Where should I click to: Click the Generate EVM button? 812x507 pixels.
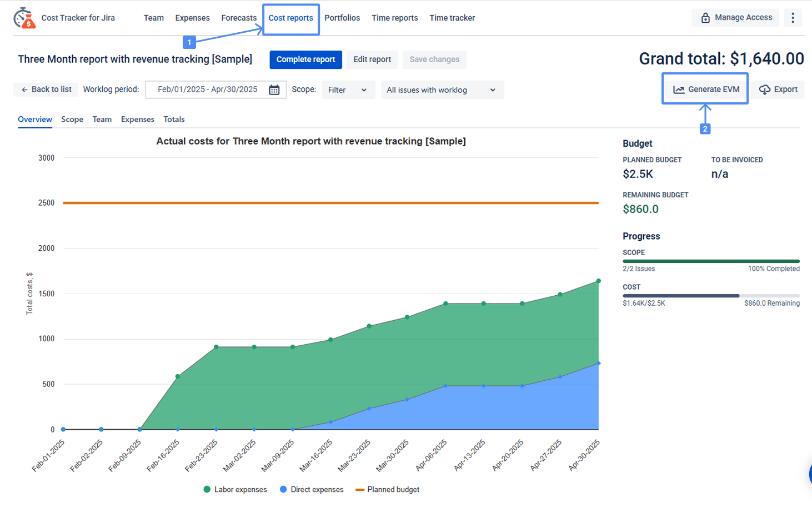706,90
